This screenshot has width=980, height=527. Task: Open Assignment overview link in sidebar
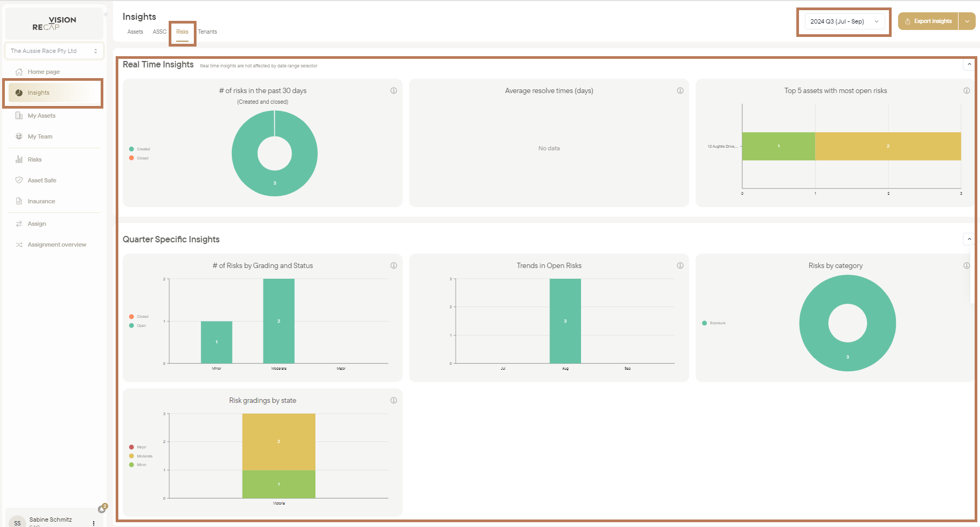[57, 245]
